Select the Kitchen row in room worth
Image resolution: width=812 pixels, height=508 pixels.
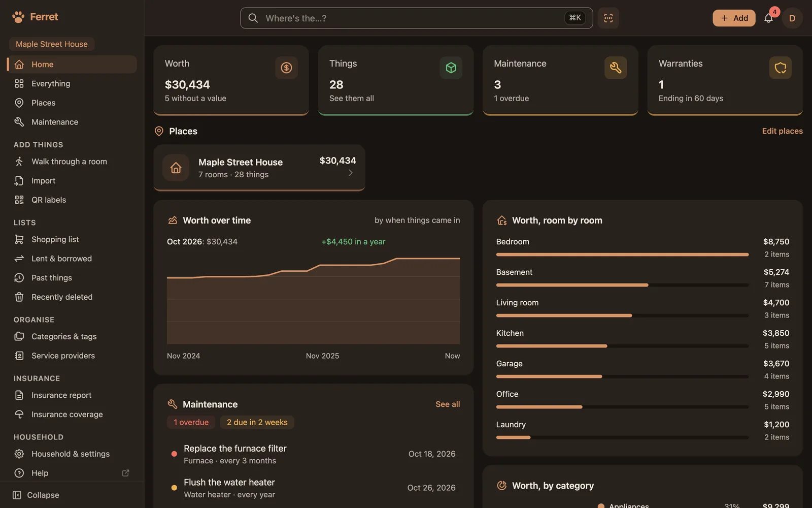pos(642,339)
